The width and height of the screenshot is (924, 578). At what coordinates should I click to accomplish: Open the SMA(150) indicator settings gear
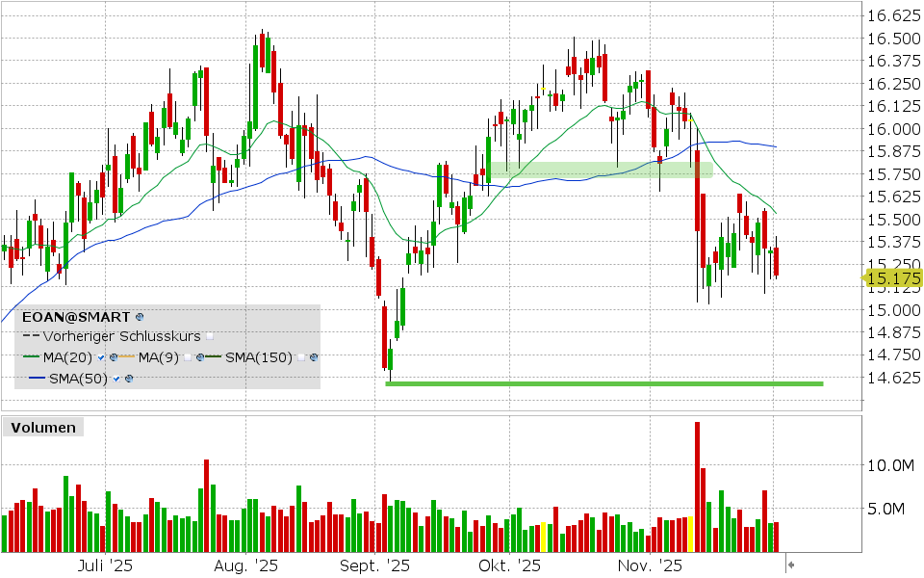(x=314, y=356)
